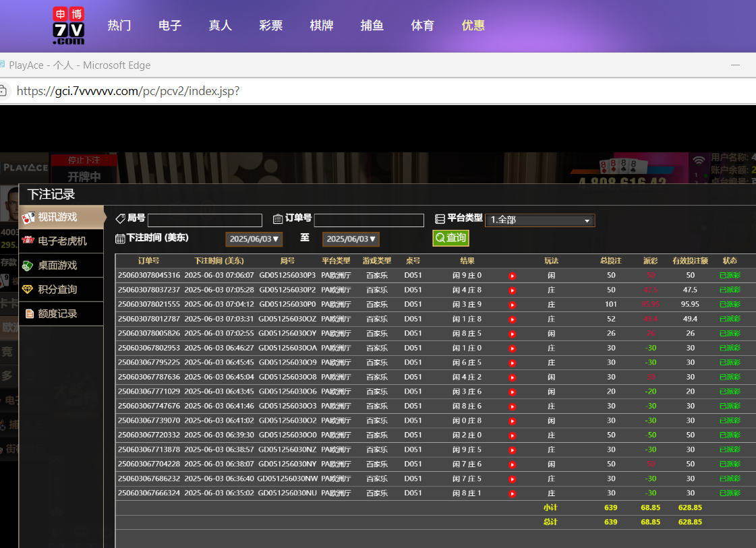
Task: Go to the 真人 menu in top navigation
Action: (221, 26)
